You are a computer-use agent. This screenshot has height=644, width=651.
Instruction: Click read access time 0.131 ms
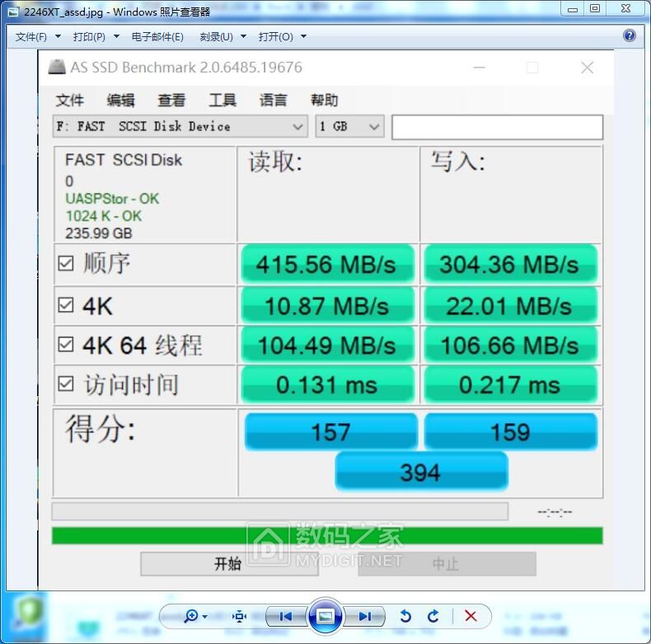pos(328,385)
